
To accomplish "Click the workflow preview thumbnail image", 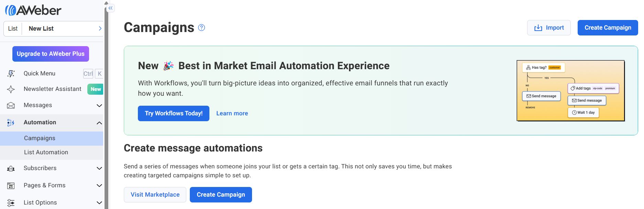I will pos(571,91).
